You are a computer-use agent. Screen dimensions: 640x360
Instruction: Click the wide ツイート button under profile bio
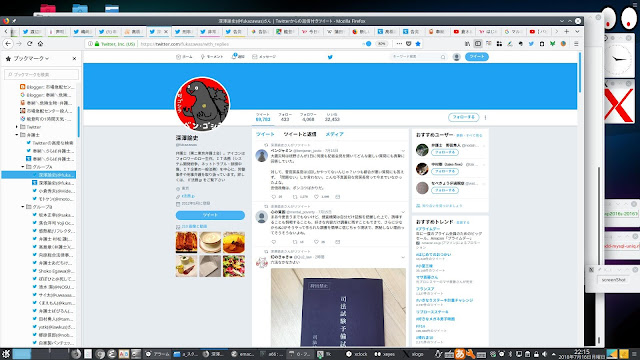click(210, 215)
